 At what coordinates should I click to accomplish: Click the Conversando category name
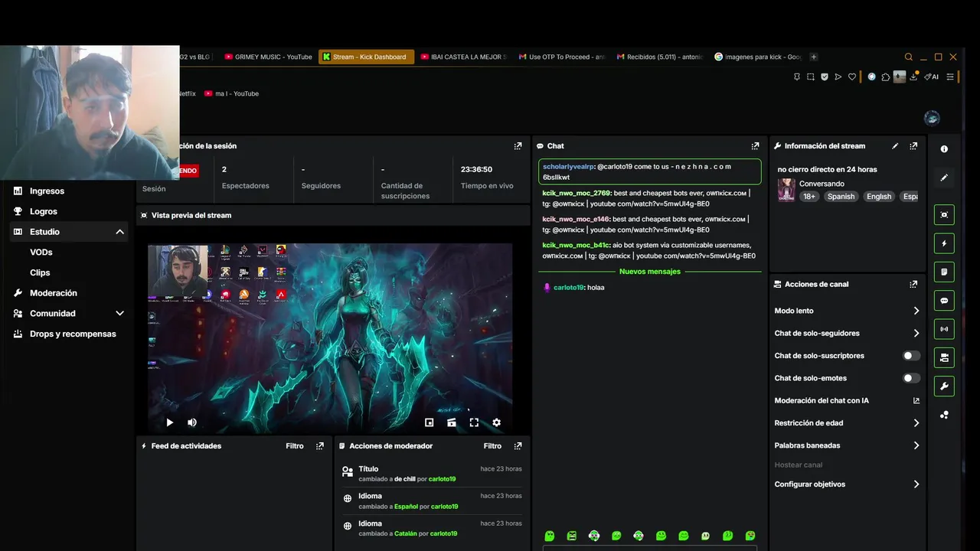(822, 184)
